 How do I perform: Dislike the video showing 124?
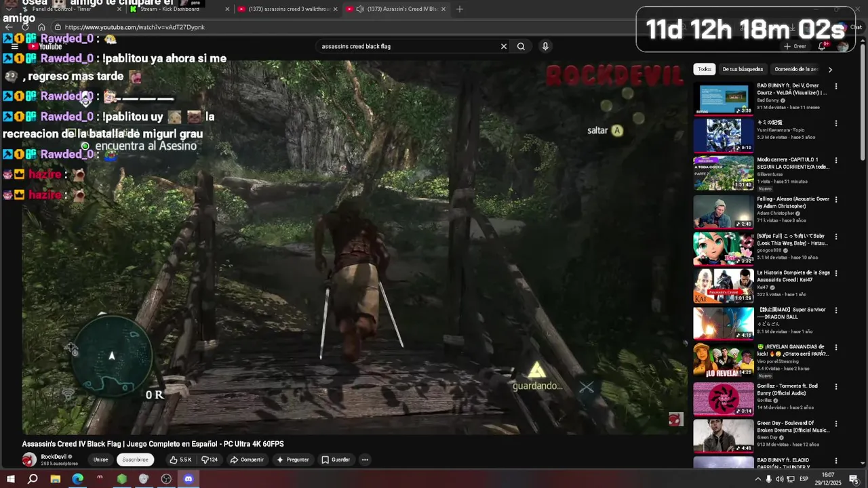[209, 460]
